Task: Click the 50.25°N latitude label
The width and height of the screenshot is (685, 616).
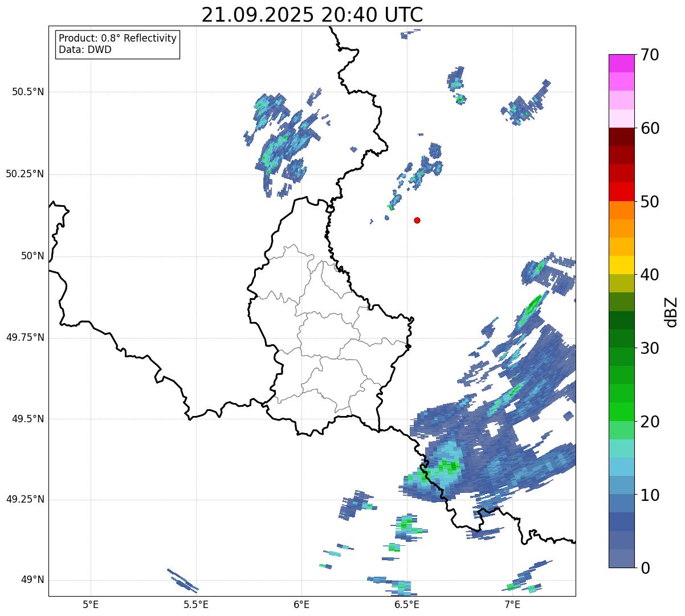Action: tap(25, 174)
